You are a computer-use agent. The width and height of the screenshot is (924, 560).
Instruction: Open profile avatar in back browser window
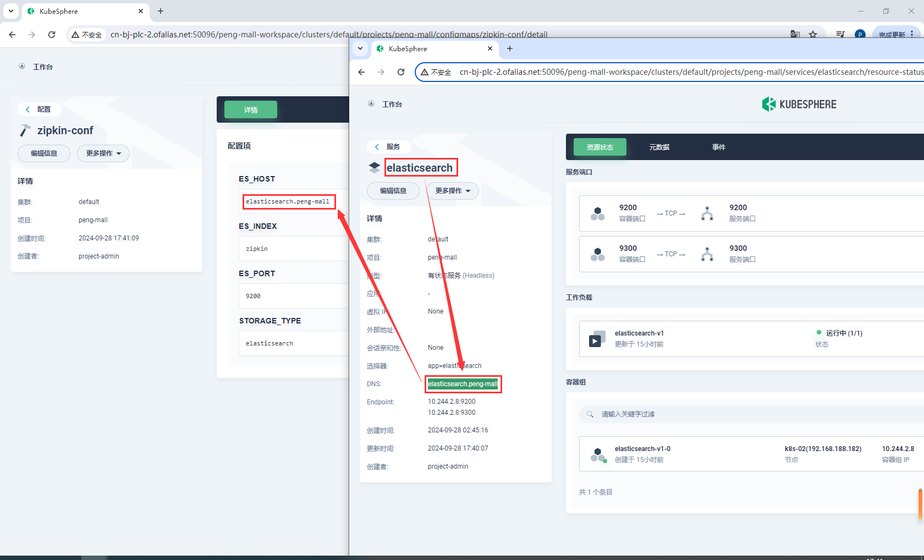point(860,34)
